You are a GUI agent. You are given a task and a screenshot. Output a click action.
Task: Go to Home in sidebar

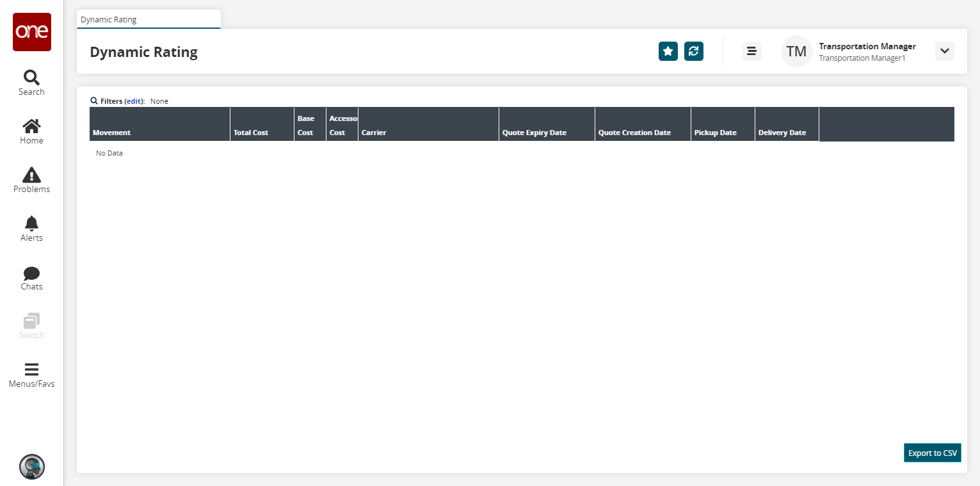[31, 126]
